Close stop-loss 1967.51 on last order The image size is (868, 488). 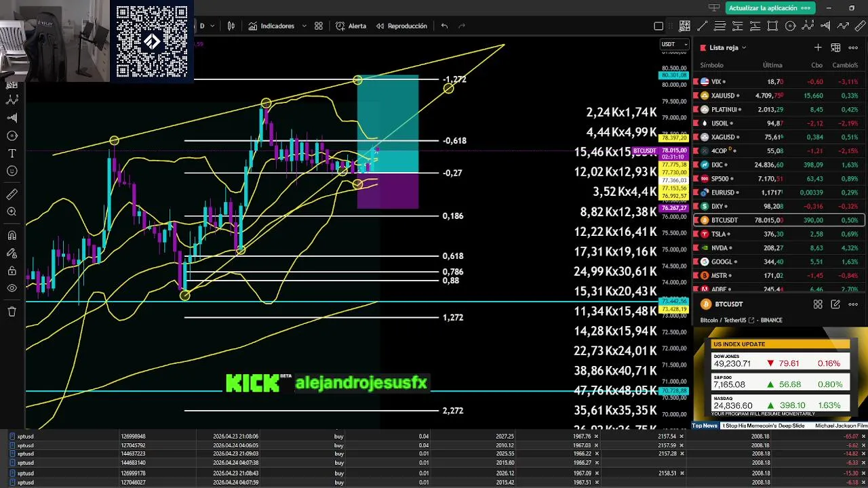pyautogui.click(x=597, y=482)
